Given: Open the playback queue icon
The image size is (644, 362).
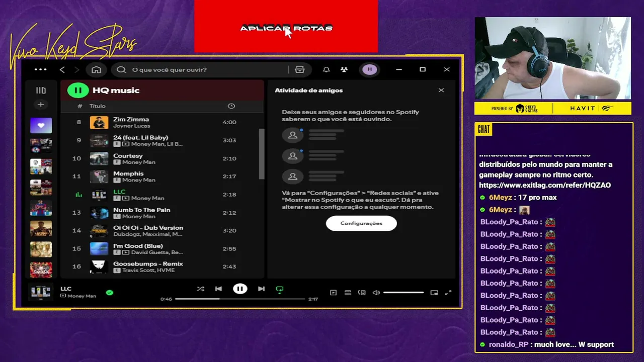Looking at the screenshot, I should click(348, 293).
